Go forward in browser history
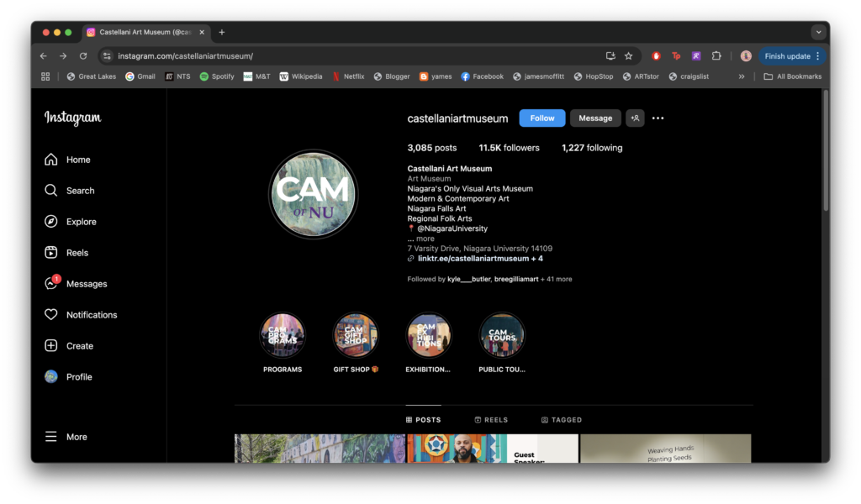 [x=63, y=56]
